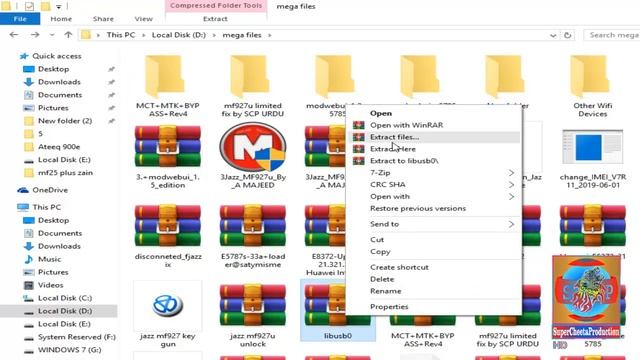The image size is (640, 360).
Task: Click the Refresh button icon
Action: pyautogui.click(x=568, y=36)
